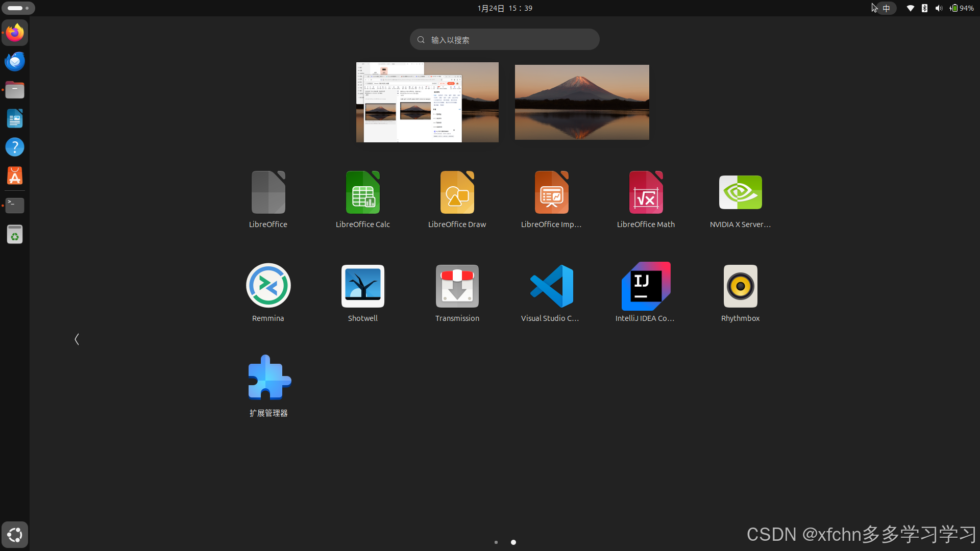Open LibreOffice Calc
This screenshot has height=551, width=980.
pyautogui.click(x=362, y=199)
